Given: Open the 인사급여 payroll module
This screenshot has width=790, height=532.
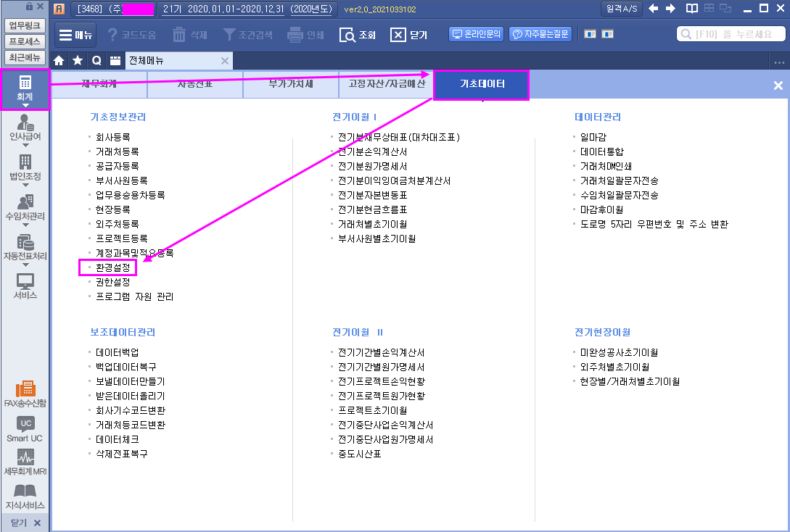Looking at the screenshot, I should (x=25, y=128).
